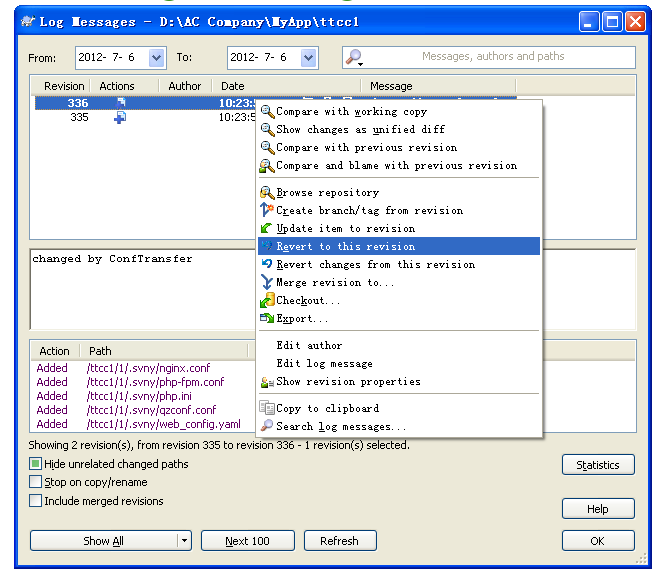This screenshot has width=666, height=581.
Task: Click the Date column header
Action: pos(287,86)
